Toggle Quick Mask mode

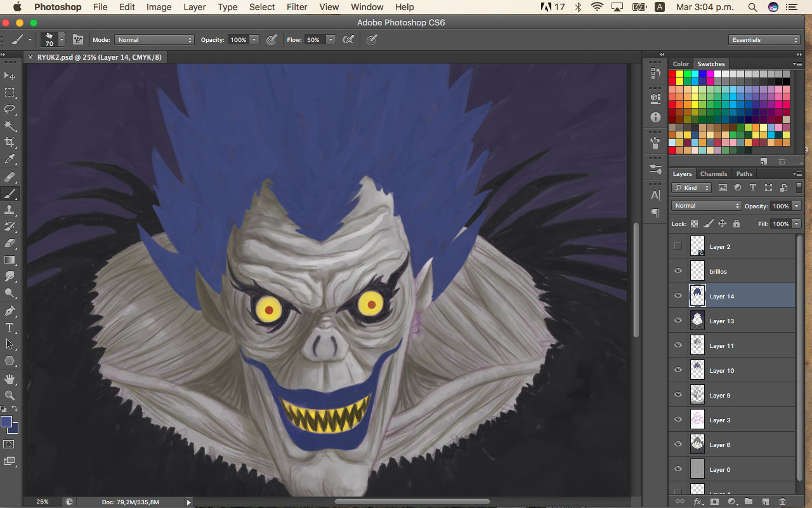(10, 444)
